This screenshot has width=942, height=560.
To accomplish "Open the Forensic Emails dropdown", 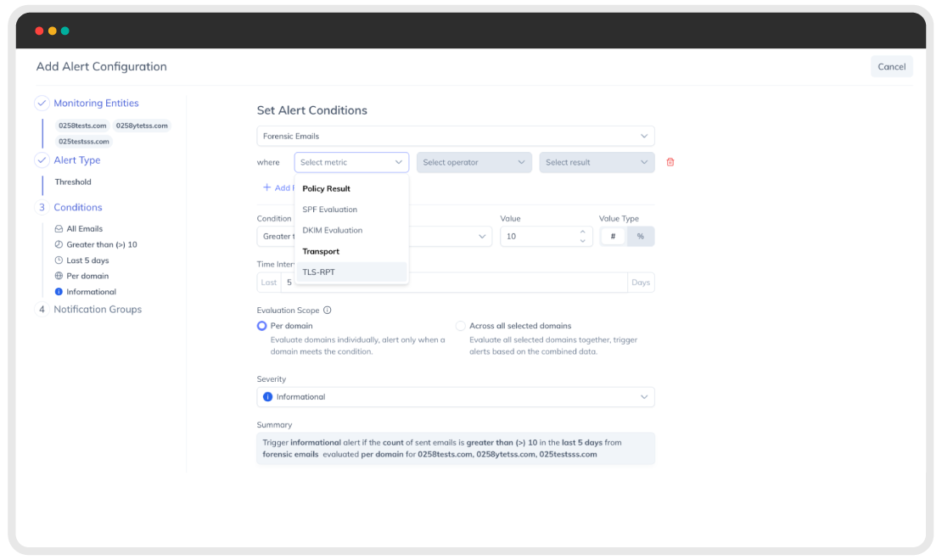I will pos(456,136).
